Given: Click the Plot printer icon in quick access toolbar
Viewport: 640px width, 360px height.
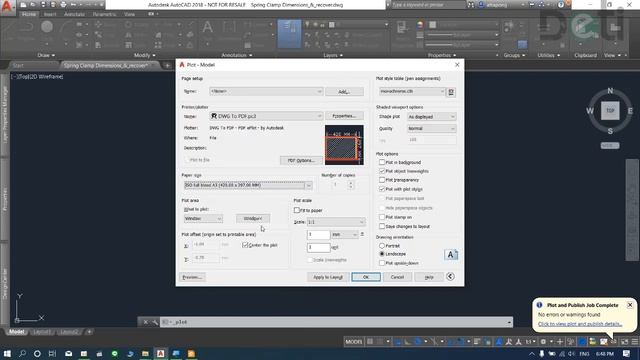Looking at the screenshot, I should [x=63, y=5].
